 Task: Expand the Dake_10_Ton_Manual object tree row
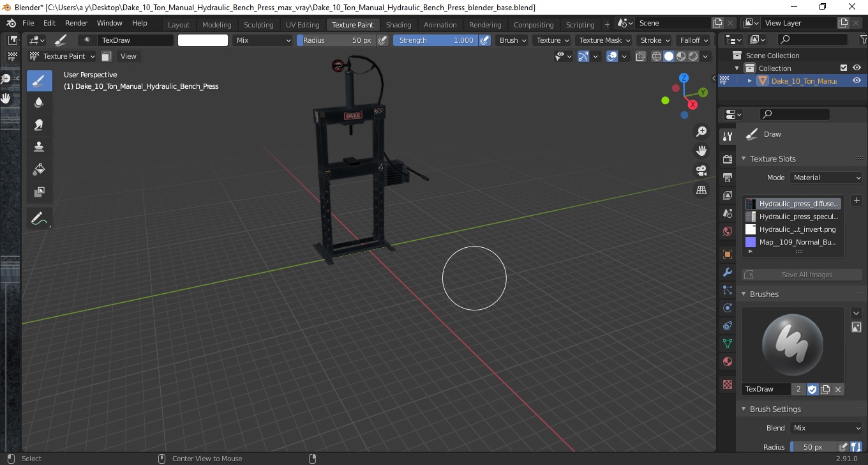(x=750, y=80)
